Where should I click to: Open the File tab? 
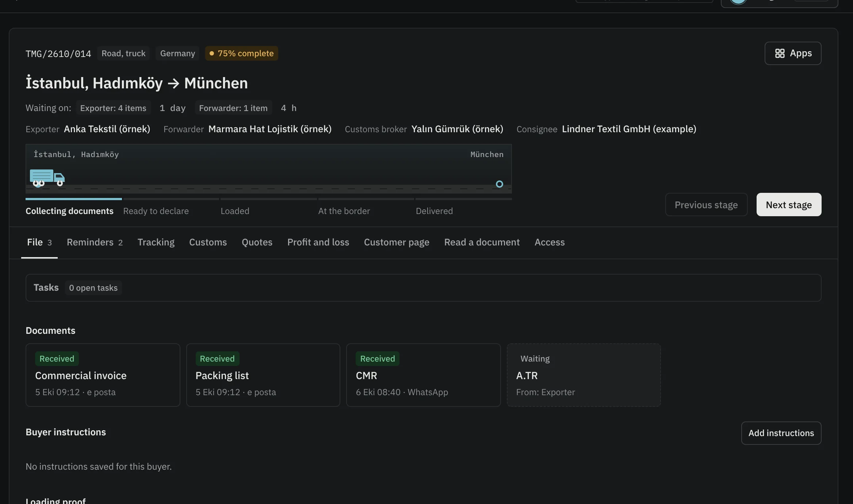(x=39, y=242)
